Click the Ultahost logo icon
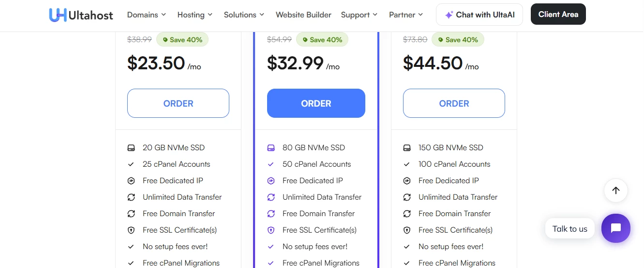 click(58, 15)
